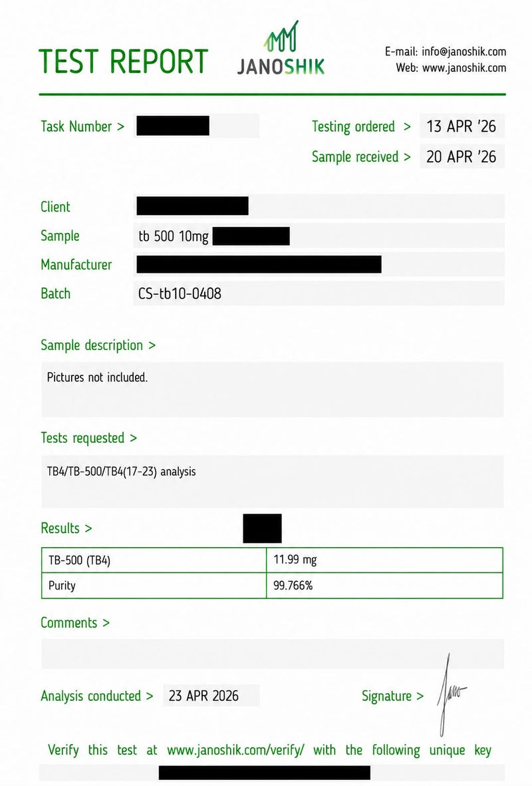Click the empty Comments box

pos(272,653)
